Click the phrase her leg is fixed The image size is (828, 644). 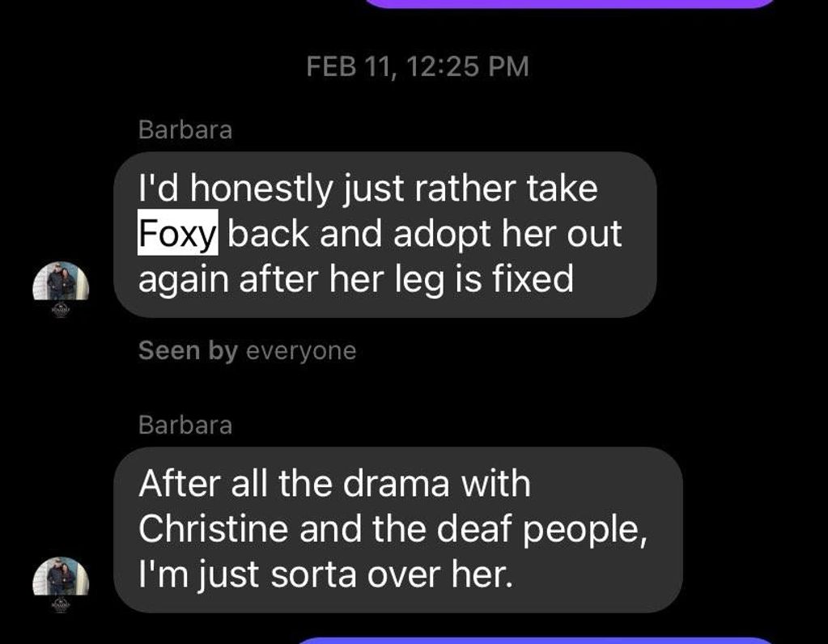[452, 278]
